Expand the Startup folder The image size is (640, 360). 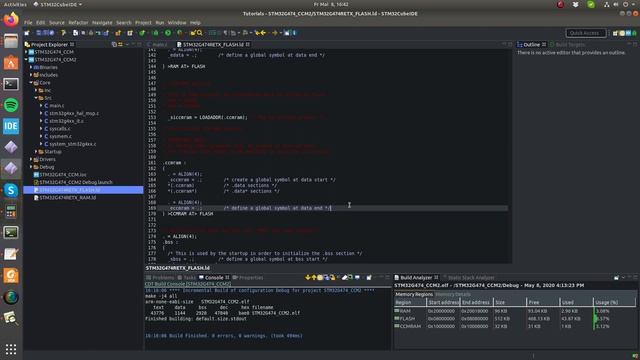point(36,151)
